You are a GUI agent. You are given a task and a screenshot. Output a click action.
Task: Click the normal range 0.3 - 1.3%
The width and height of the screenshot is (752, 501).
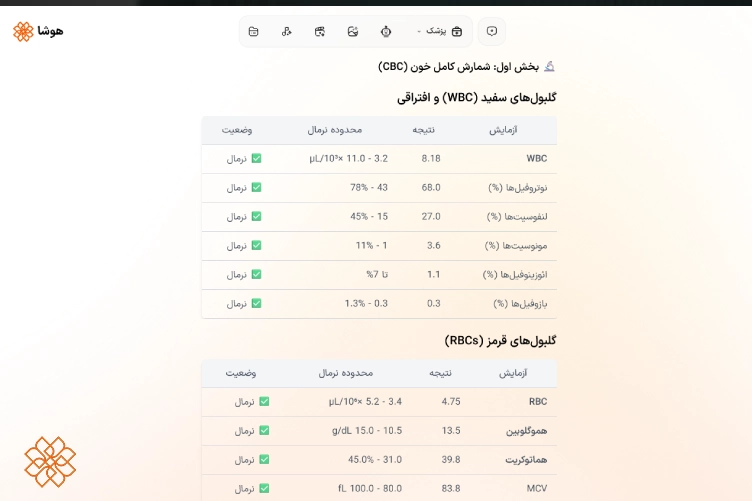click(x=366, y=303)
